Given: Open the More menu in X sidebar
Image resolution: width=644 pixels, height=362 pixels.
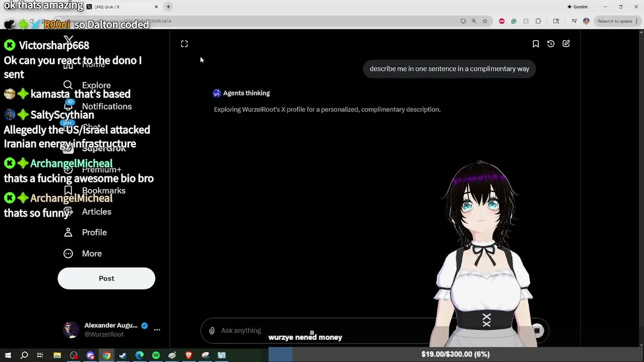Looking at the screenshot, I should click(x=83, y=254).
